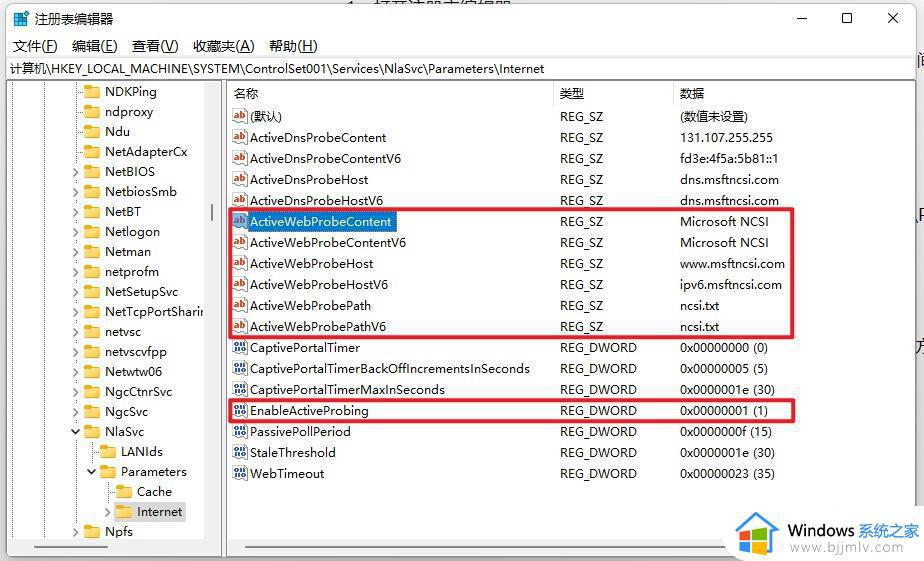Expand the netprofm tree node
The width and height of the screenshot is (924, 561).
[75, 272]
